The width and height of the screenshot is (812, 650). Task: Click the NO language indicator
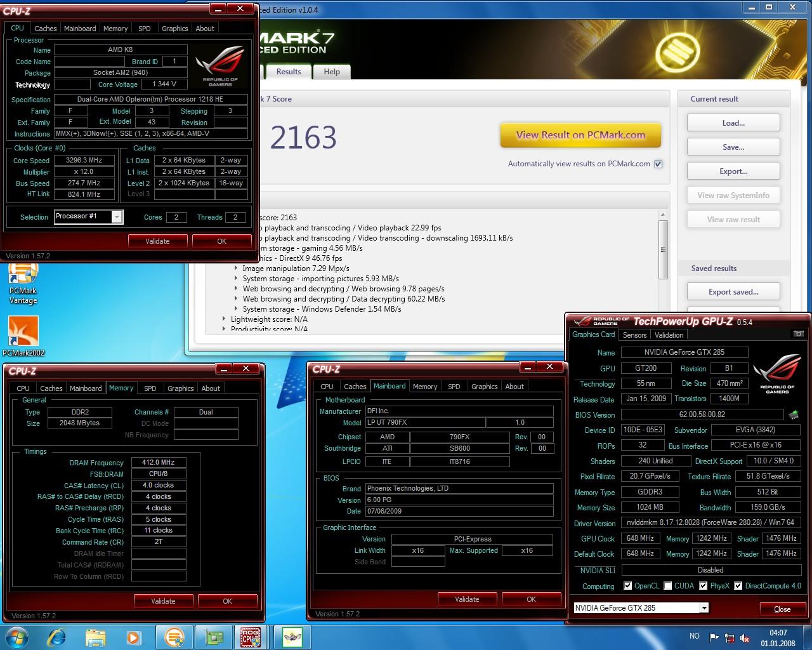pyautogui.click(x=694, y=635)
